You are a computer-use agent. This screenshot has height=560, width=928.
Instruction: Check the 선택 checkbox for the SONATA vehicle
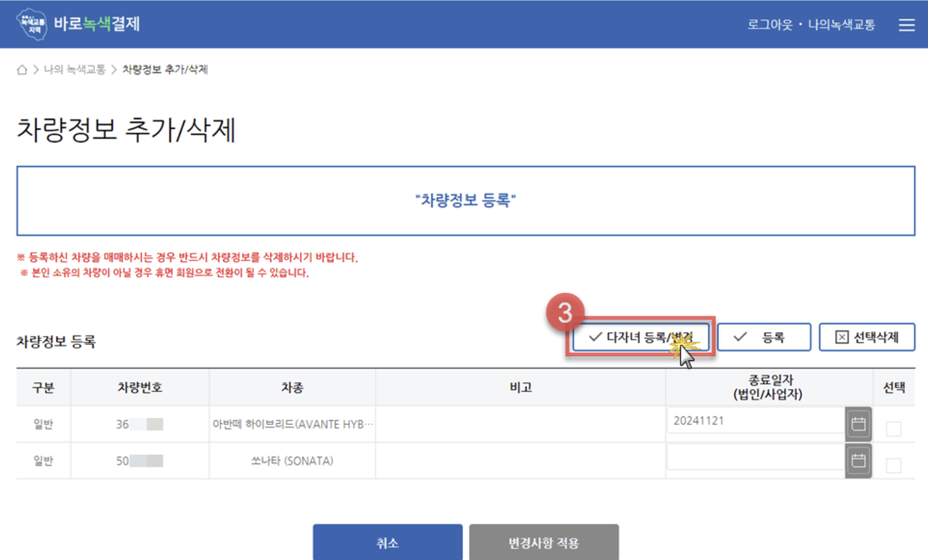point(894,465)
